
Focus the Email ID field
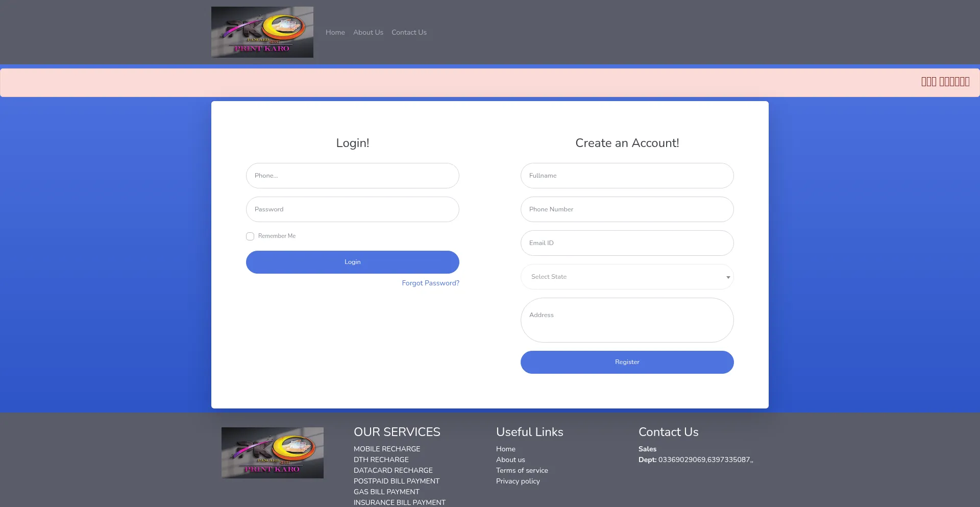(x=627, y=243)
